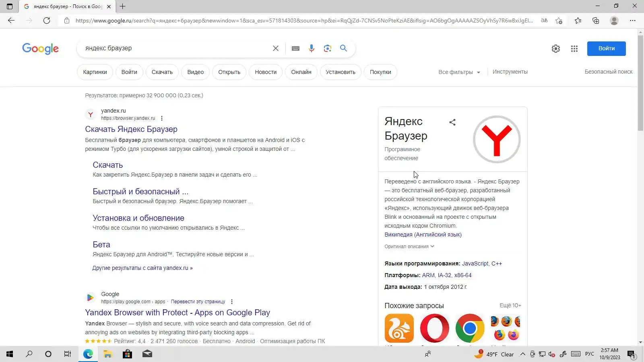Click the browser back arrow
The image size is (644, 362).
pos(11,21)
